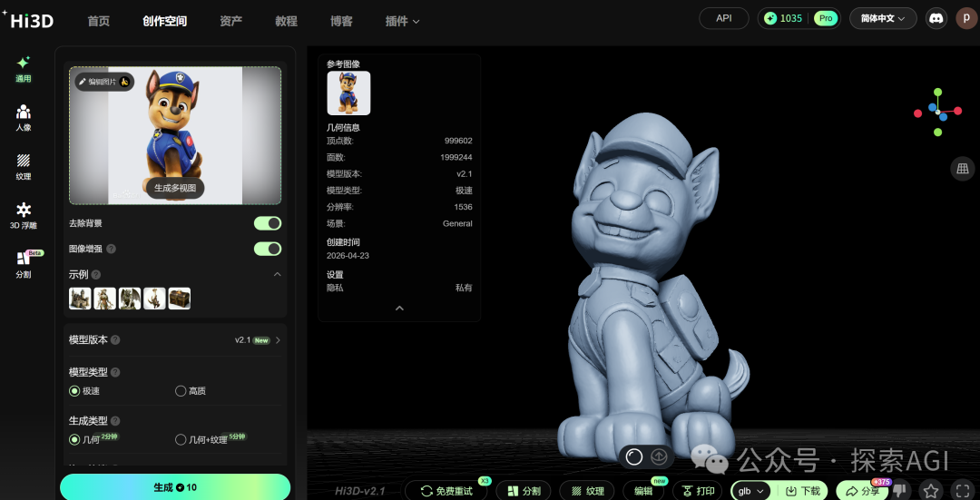Click the 图像增强 help icon
Image resolution: width=980 pixels, height=500 pixels.
111,249
